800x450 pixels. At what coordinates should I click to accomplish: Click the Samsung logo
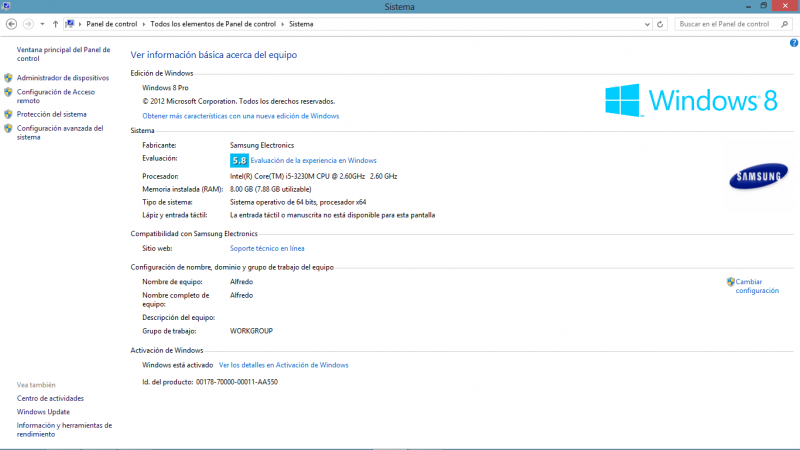[758, 177]
